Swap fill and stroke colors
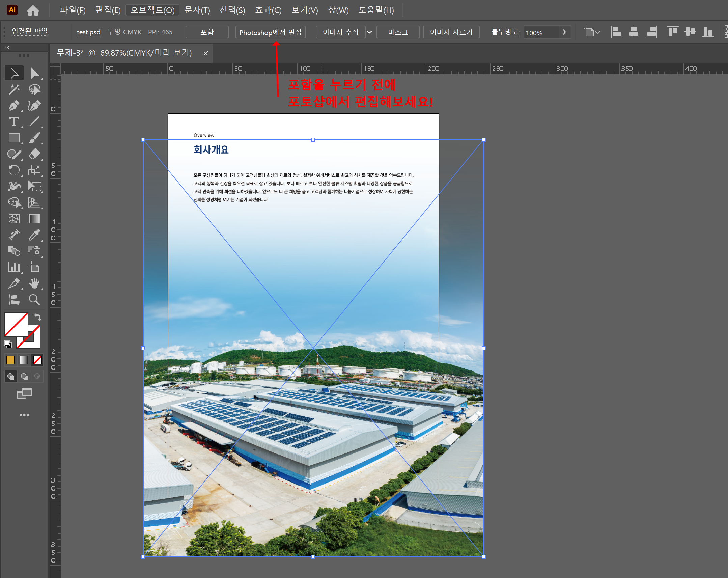 click(38, 317)
